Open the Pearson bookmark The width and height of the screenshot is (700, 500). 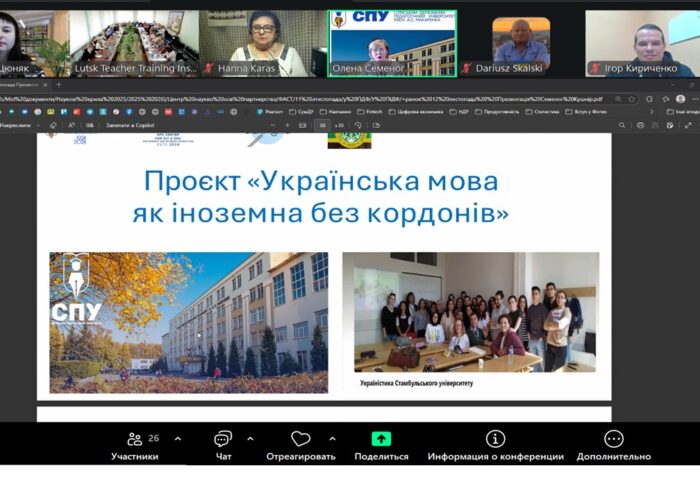(267, 112)
